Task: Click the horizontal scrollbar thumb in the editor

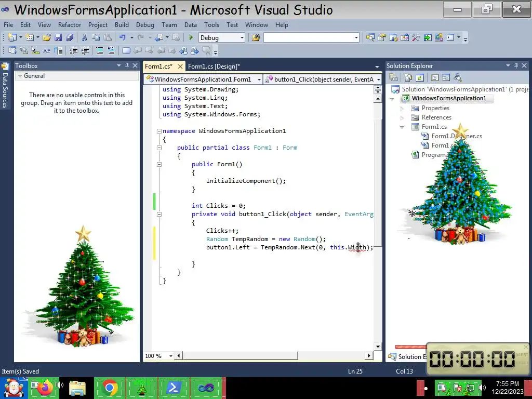Action: click(x=240, y=356)
